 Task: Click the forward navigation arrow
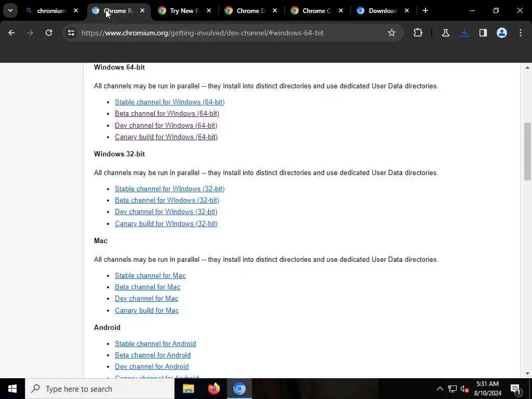30,33
